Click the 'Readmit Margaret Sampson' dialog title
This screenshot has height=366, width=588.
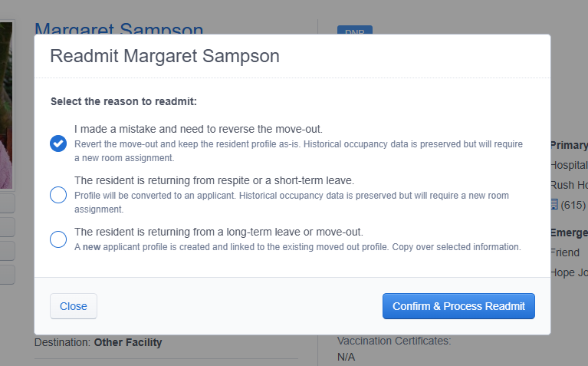[x=165, y=56]
